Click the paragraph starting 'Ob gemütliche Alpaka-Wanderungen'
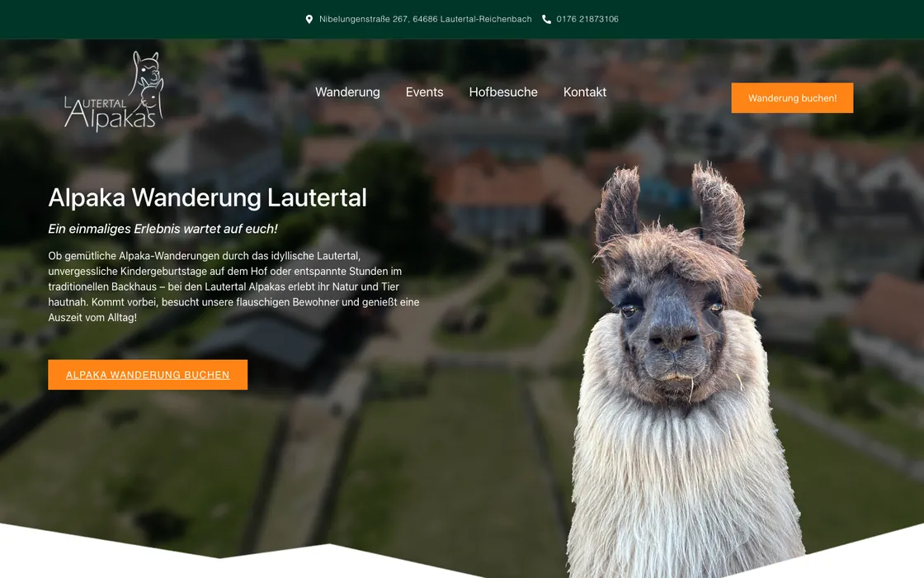The image size is (924, 578). click(x=234, y=287)
